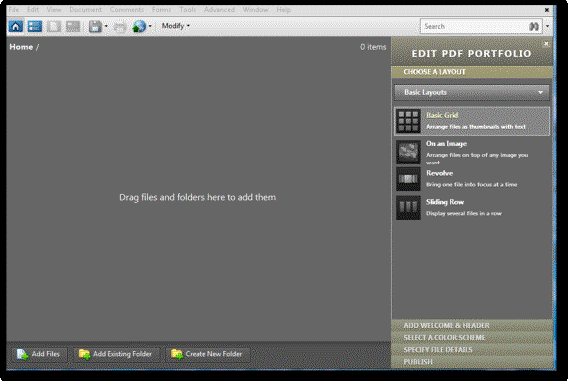The height and width of the screenshot is (381, 568).
Task: Open the Advanced menu
Action: tap(219, 10)
